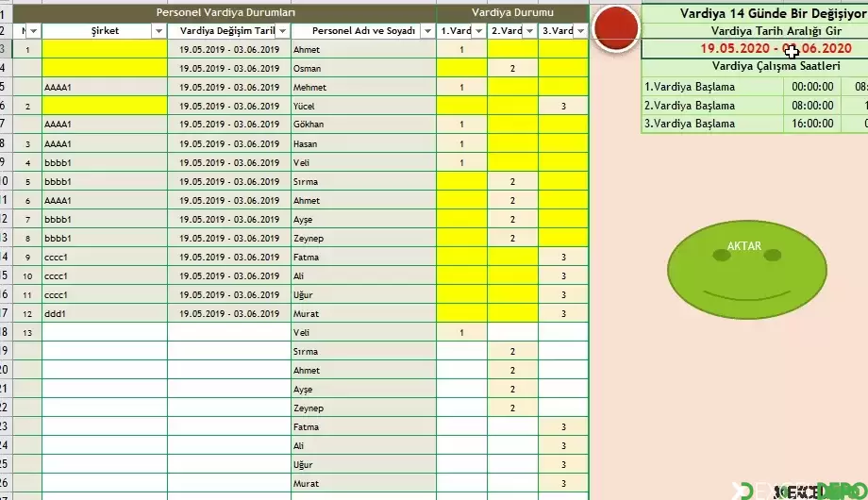Image resolution: width=868 pixels, height=500 pixels.
Task: Select the name cell Mehmet
Action: [x=363, y=88]
